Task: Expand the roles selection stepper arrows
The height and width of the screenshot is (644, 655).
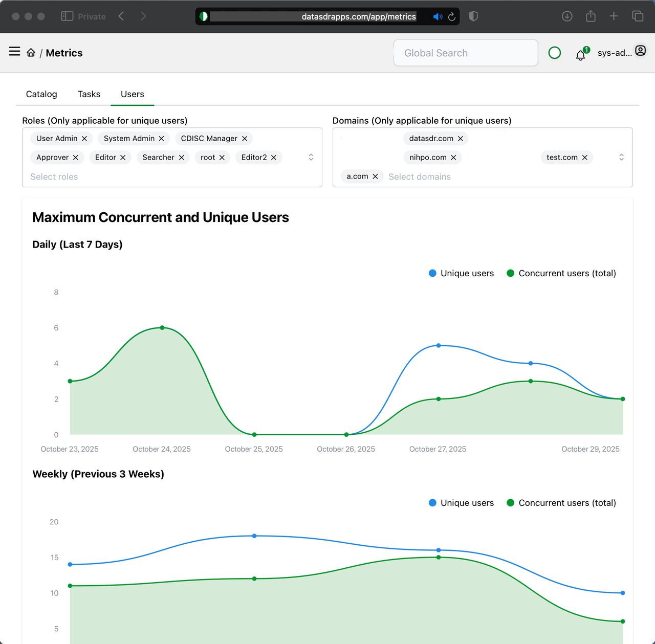Action: click(x=311, y=157)
